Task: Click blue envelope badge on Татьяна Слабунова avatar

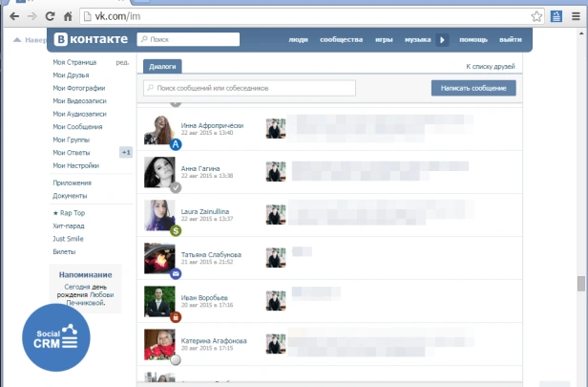Action: (x=176, y=273)
